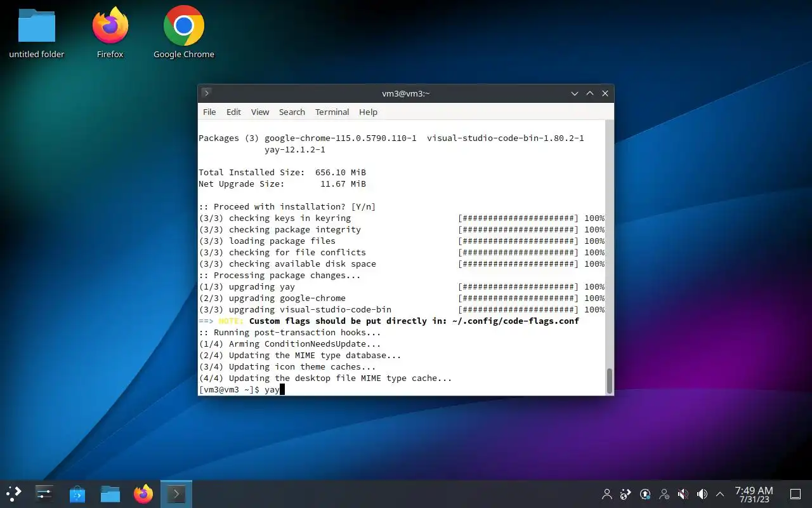The height and width of the screenshot is (508, 812).
Task: Expand the hidden system tray icons arrow
Action: pyautogui.click(x=720, y=493)
